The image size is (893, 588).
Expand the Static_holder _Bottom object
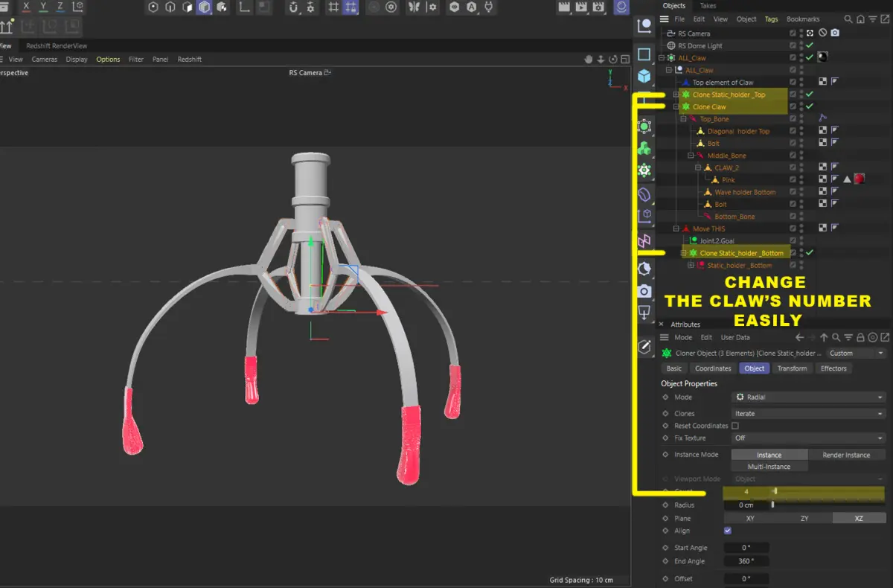click(x=691, y=265)
